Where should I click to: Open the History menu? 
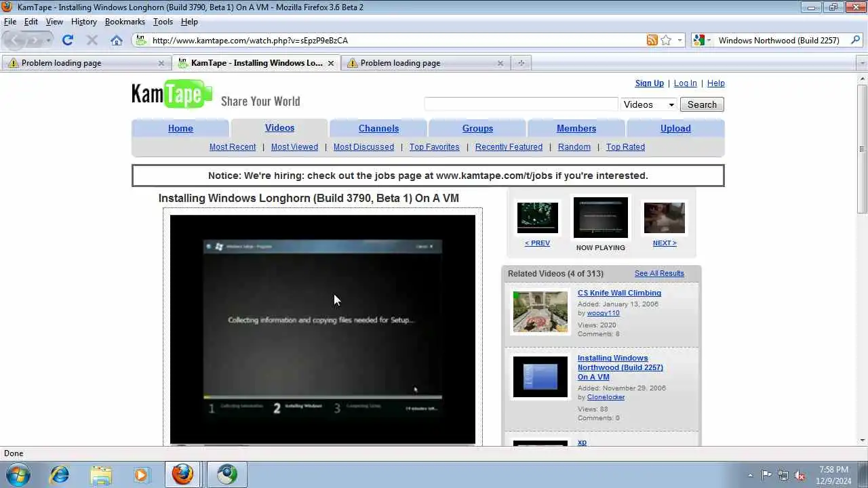click(84, 22)
